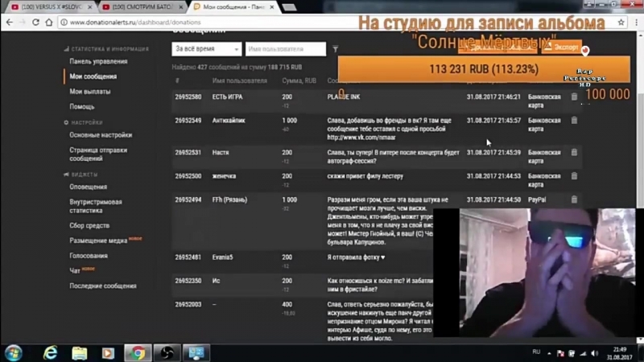The height and width of the screenshot is (362, 644).
Task: Click the address bar URL
Action: [x=135, y=23]
